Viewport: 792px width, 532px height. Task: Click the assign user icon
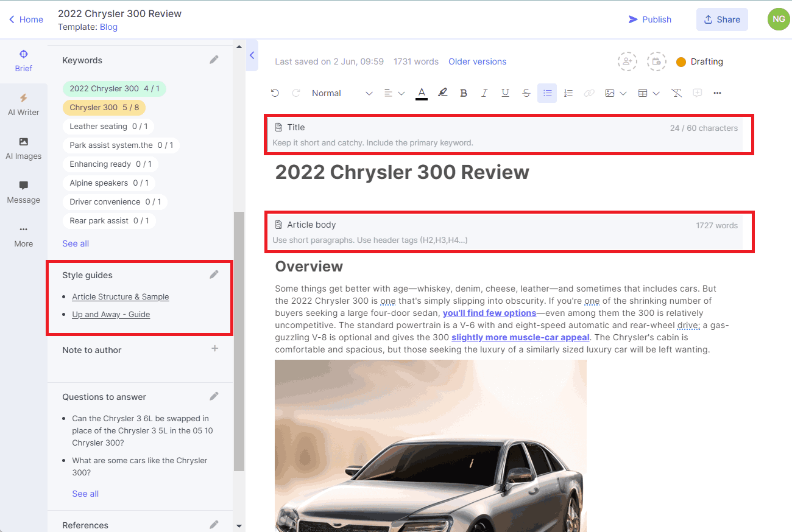[x=627, y=61]
